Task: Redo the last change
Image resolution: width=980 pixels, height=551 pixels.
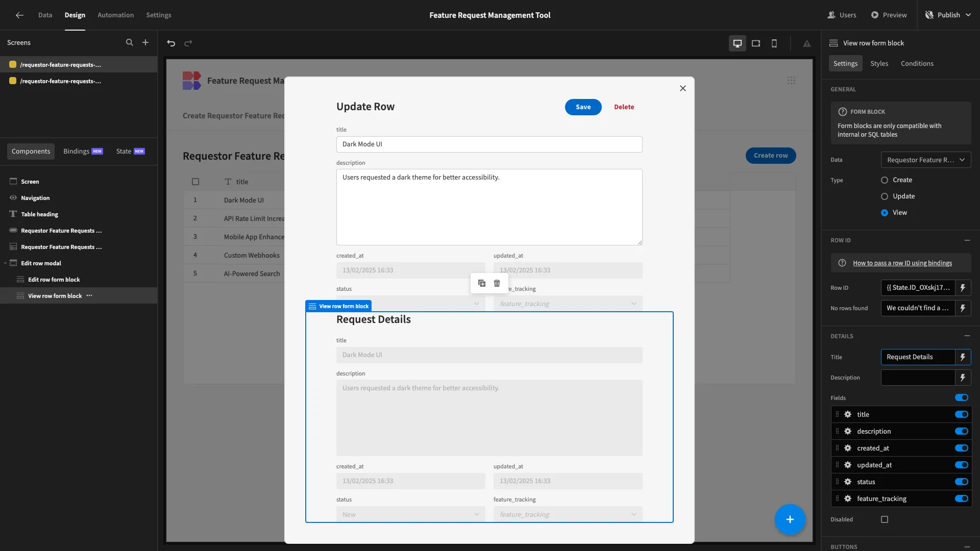Action: (188, 43)
